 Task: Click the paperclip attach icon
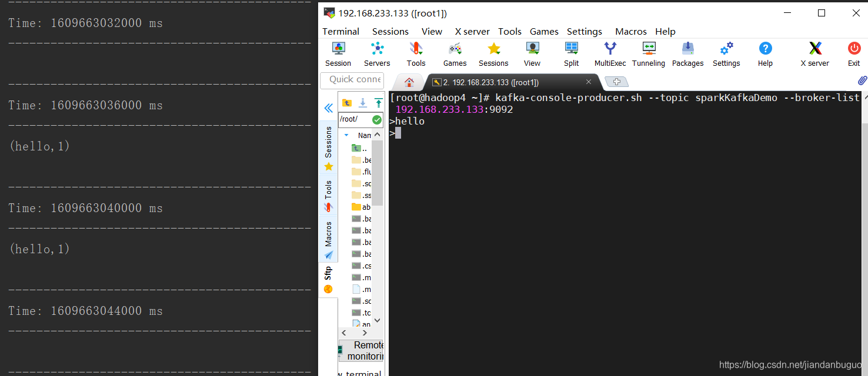pyautogui.click(x=862, y=80)
